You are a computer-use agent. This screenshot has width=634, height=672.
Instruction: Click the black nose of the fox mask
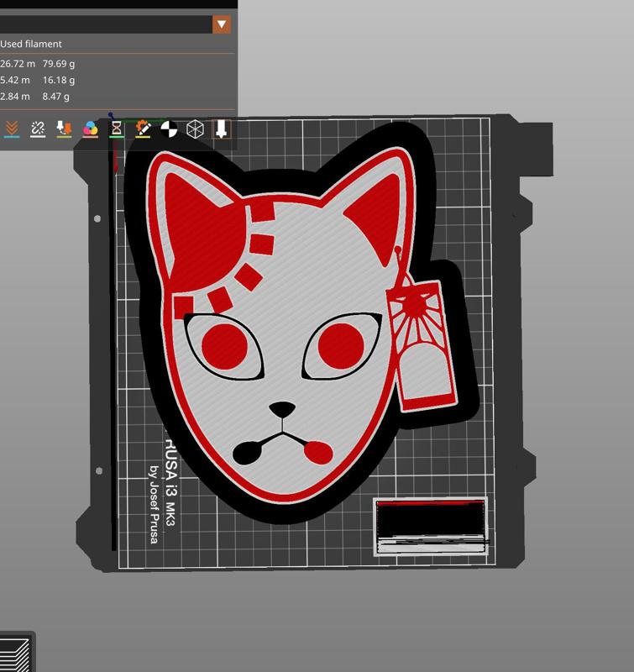(x=282, y=410)
